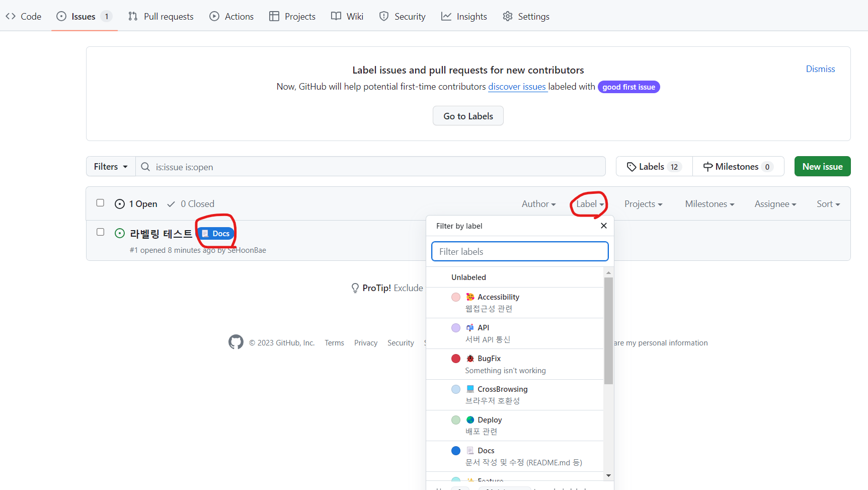This screenshot has width=868, height=490.
Task: Open the Code tab
Action: pos(23,16)
